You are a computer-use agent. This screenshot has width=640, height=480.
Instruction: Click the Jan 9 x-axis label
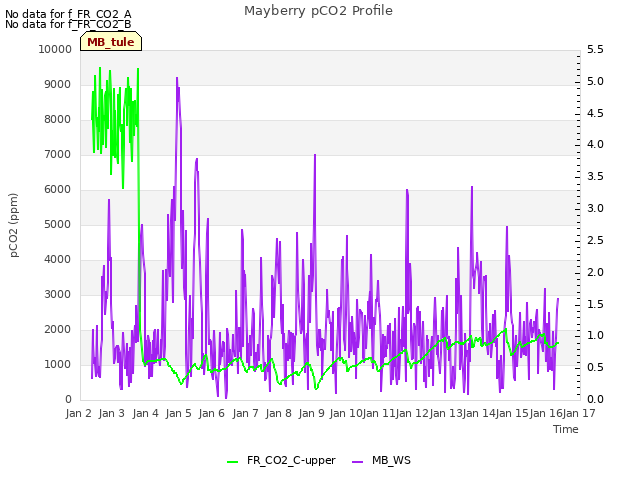pos(311,413)
